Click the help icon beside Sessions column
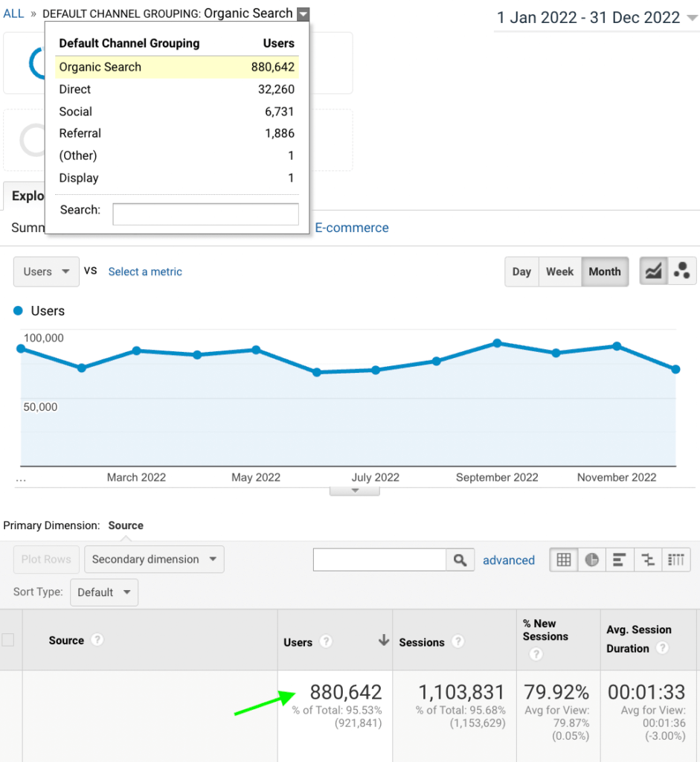Screen dimensions: 700x762 tap(458, 642)
